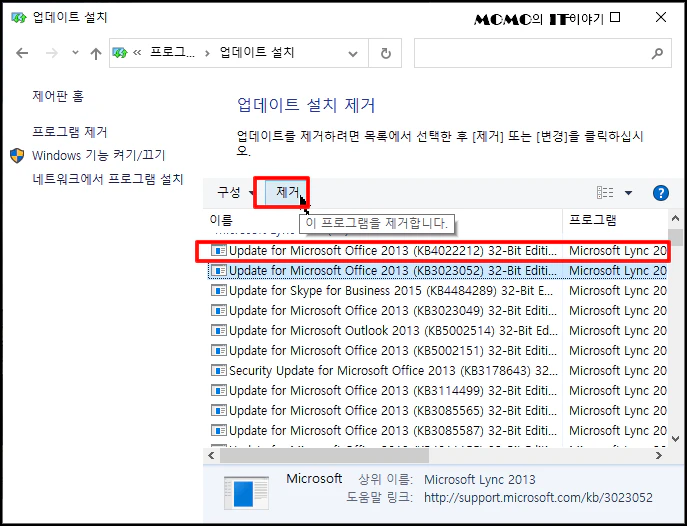687x526 pixels.
Task: Click the icon of KB3023049 update
Action: click(219, 311)
